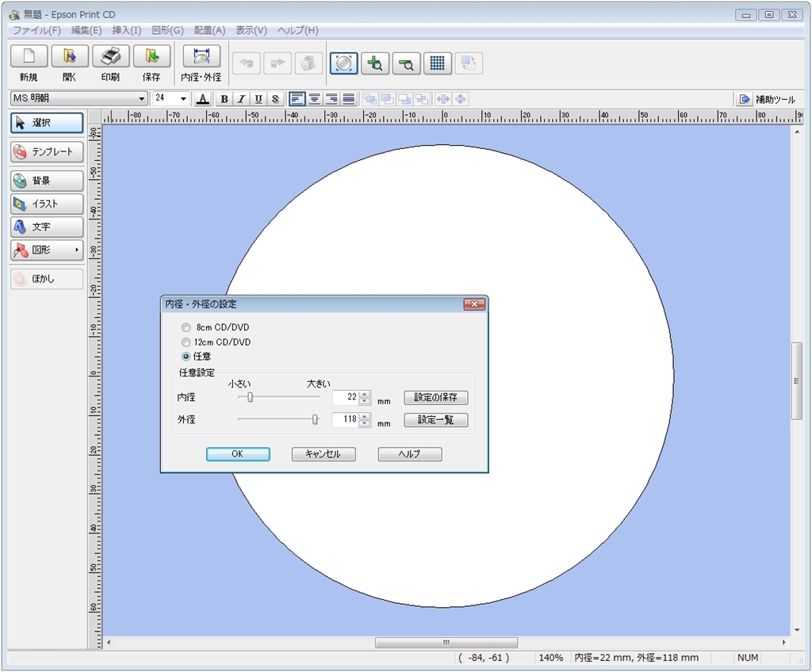Screen dimensions: 812x672
Task: Open the MS 明朝 font dropdown
Action: point(143,99)
